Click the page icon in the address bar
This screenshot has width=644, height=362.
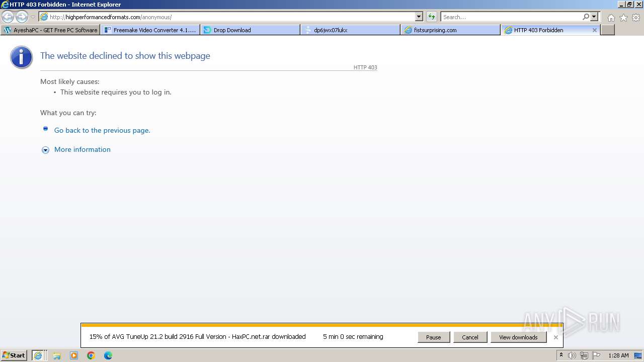44,17
